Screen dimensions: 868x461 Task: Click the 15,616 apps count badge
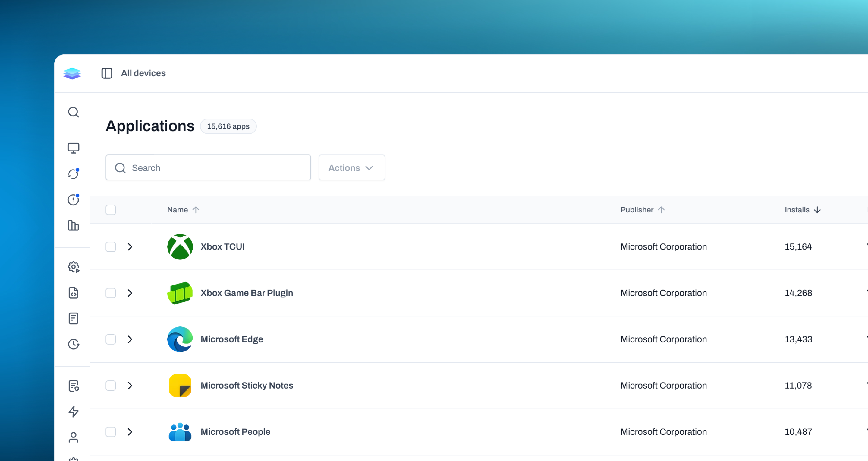tap(228, 126)
